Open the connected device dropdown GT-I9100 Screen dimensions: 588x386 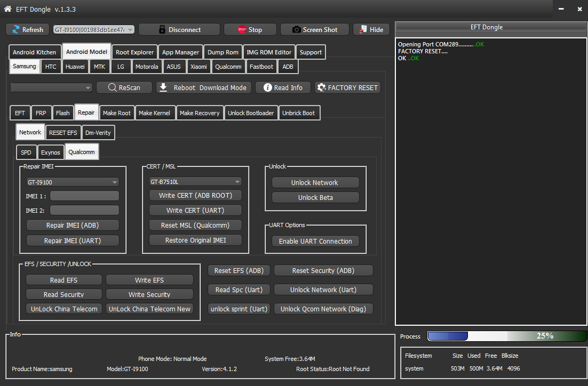(94, 30)
